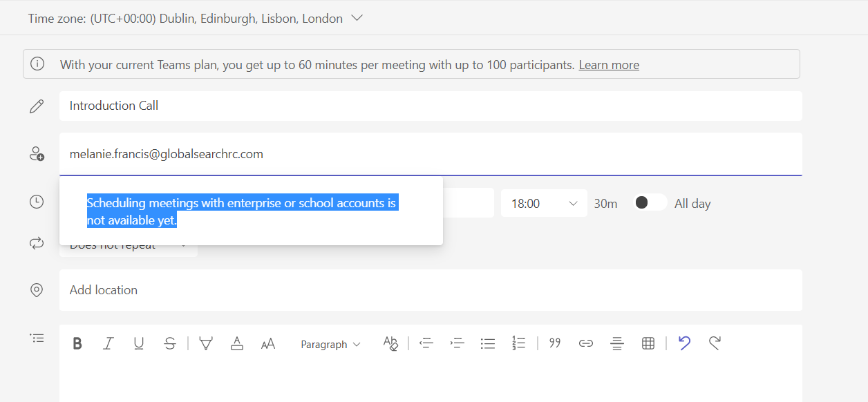868x402 pixels.
Task: Redo the last edit
Action: click(x=715, y=343)
